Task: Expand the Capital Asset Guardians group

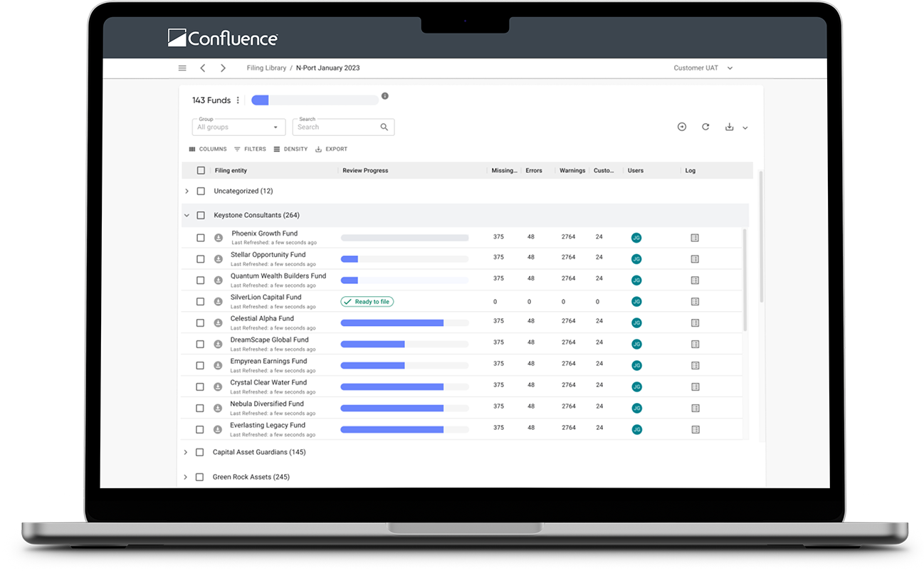Action: pyautogui.click(x=186, y=453)
